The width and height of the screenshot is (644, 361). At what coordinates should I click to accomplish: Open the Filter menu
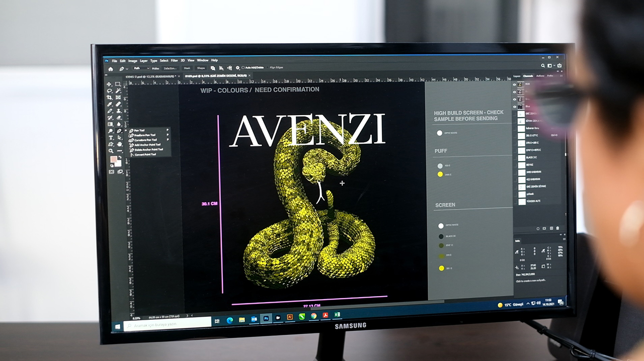click(174, 60)
